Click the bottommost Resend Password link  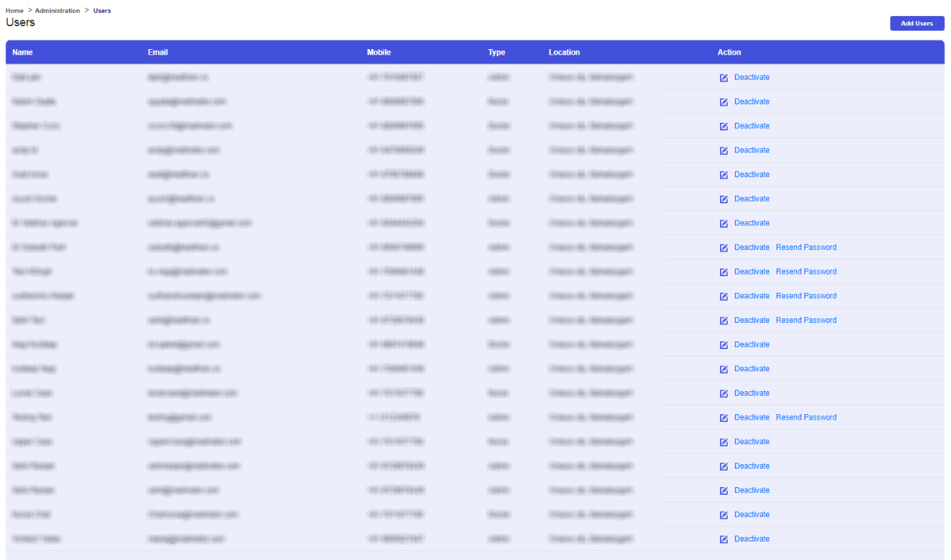(x=806, y=417)
